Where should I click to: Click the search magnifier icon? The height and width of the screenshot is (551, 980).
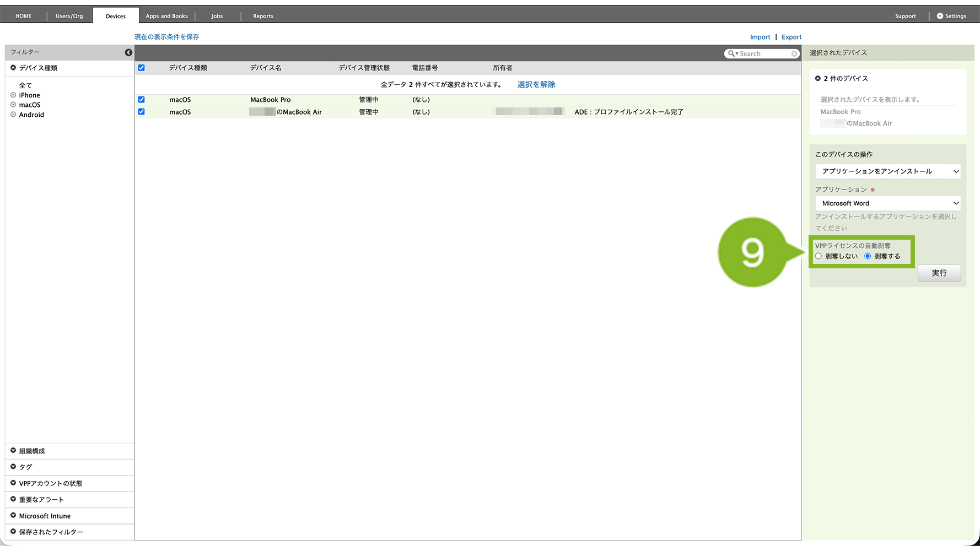tap(731, 53)
